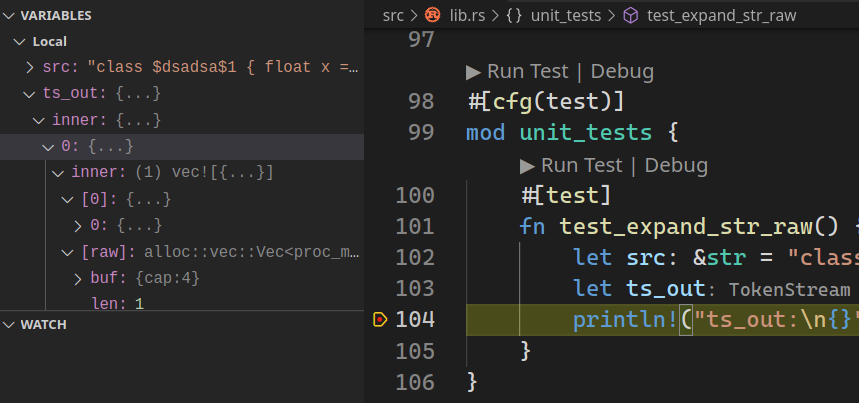The height and width of the screenshot is (403, 859).
Task: Click the play triangle before Run Test above line 100
Action: [x=527, y=165]
